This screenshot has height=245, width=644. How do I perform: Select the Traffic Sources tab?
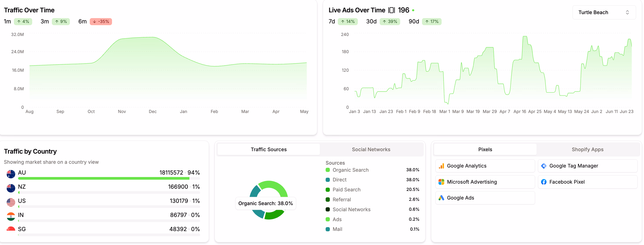click(x=269, y=149)
